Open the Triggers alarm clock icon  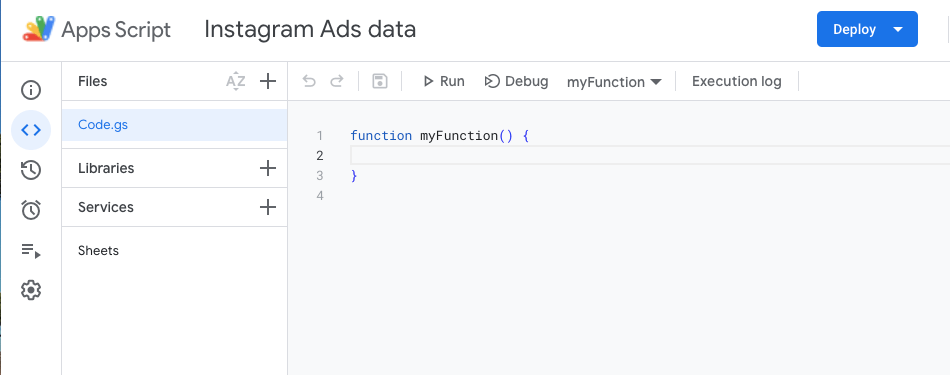tap(31, 210)
